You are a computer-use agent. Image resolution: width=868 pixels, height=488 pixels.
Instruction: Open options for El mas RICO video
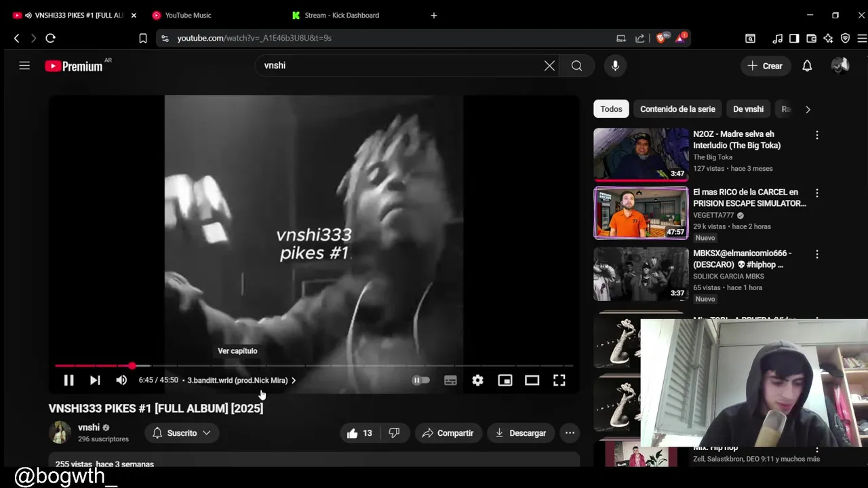817,193
